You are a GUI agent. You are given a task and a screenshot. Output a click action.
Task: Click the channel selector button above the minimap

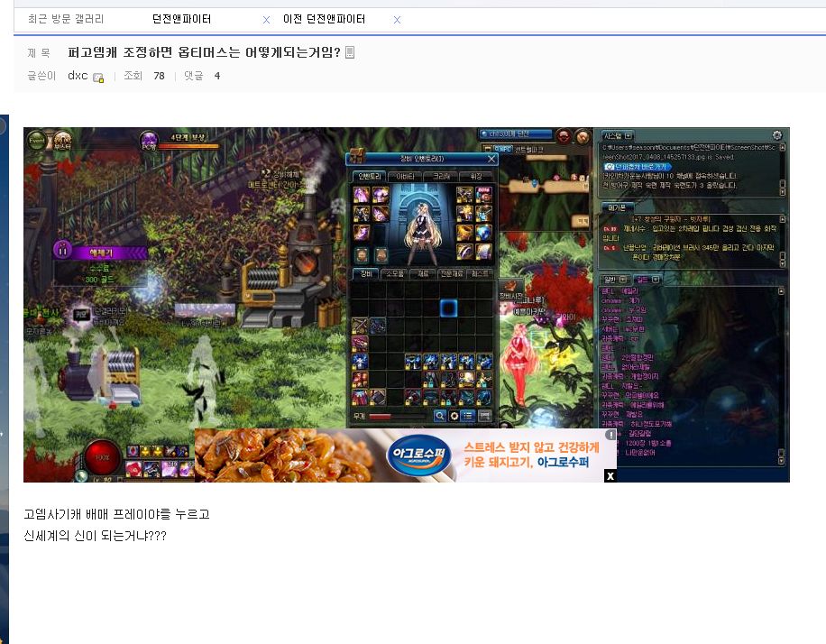(x=515, y=133)
